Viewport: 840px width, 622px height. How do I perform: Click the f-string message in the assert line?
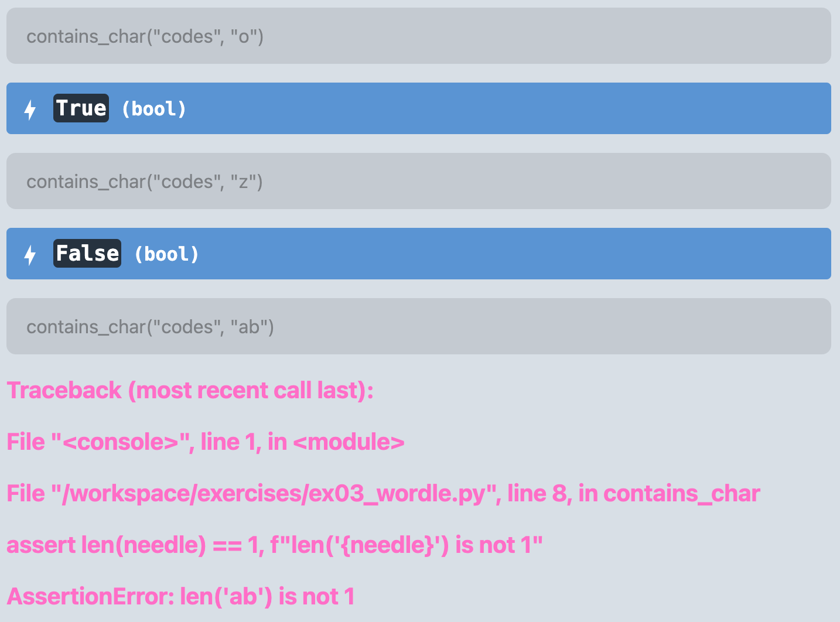406,545
